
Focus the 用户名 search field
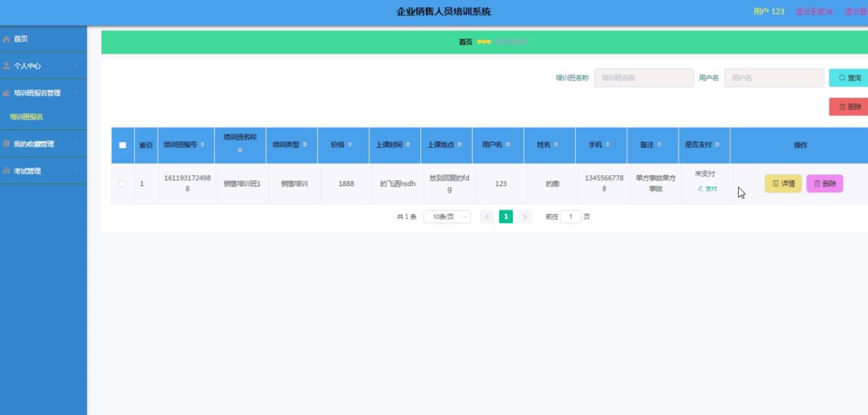point(774,78)
